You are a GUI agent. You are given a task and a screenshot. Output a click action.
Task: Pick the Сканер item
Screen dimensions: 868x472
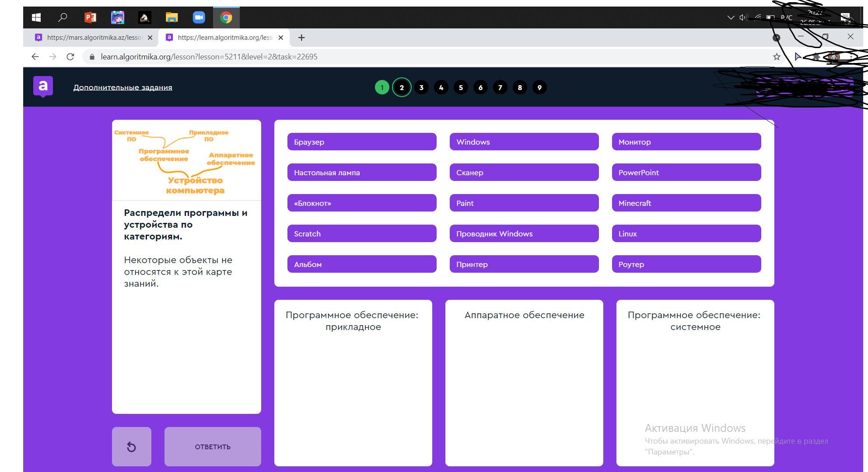click(524, 172)
